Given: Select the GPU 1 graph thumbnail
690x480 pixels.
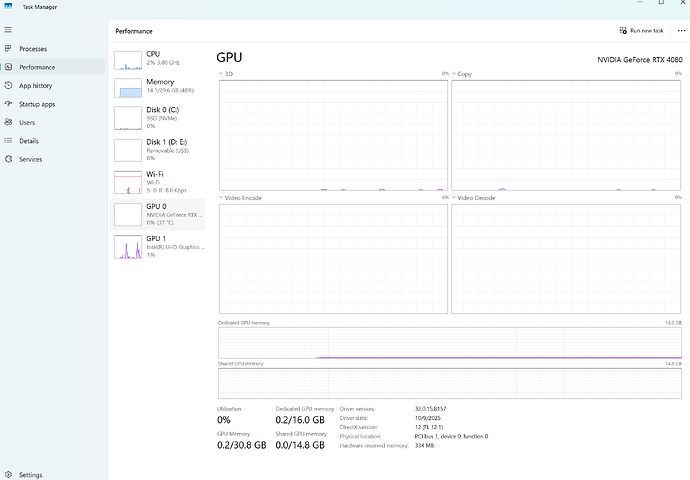Looking at the screenshot, I should pyautogui.click(x=128, y=246).
